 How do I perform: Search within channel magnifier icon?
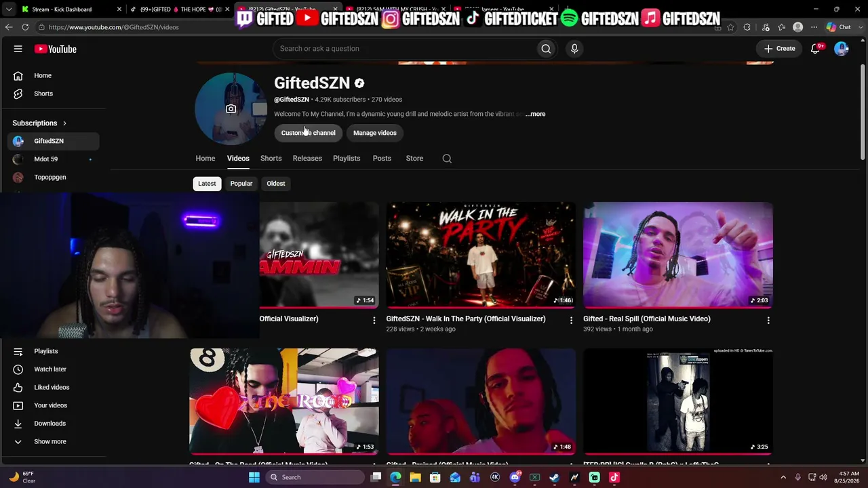click(x=447, y=159)
